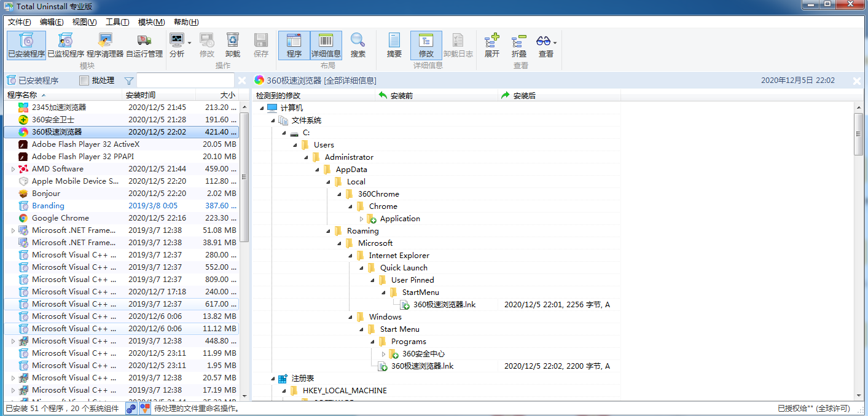Image resolution: width=868 pixels, height=416 pixels.
Task: Open the 已安装程序 module in the toolbar
Action: [x=26, y=45]
